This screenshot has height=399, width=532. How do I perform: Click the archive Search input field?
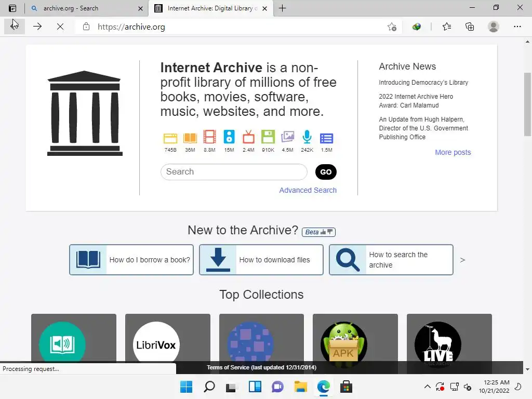(x=234, y=172)
